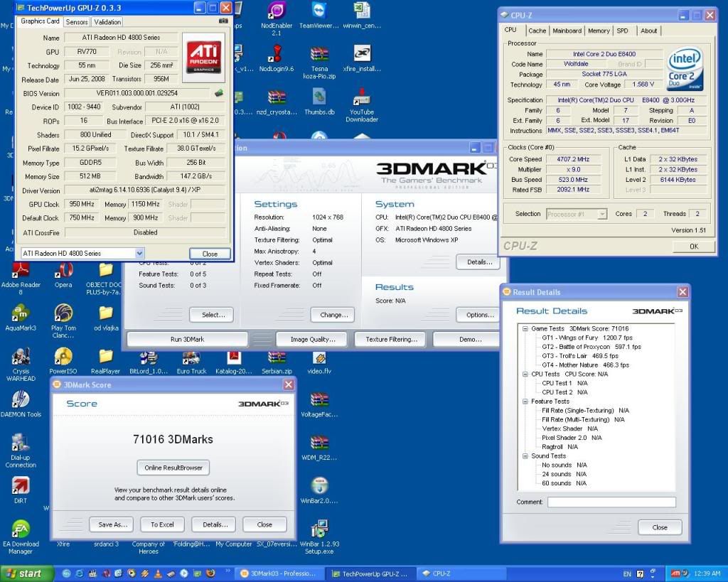Click the OK button in CPU-Z
The image size is (728, 582).
coord(694,247)
